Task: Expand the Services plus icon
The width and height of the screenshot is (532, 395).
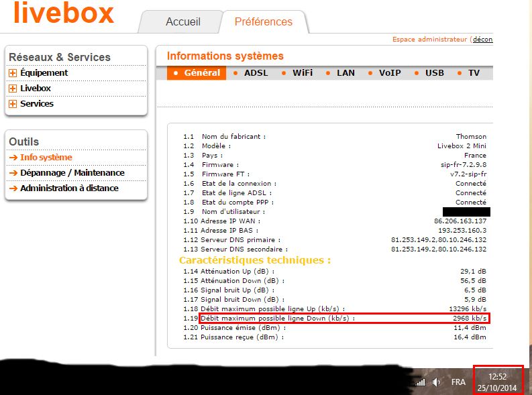Action: click(13, 104)
